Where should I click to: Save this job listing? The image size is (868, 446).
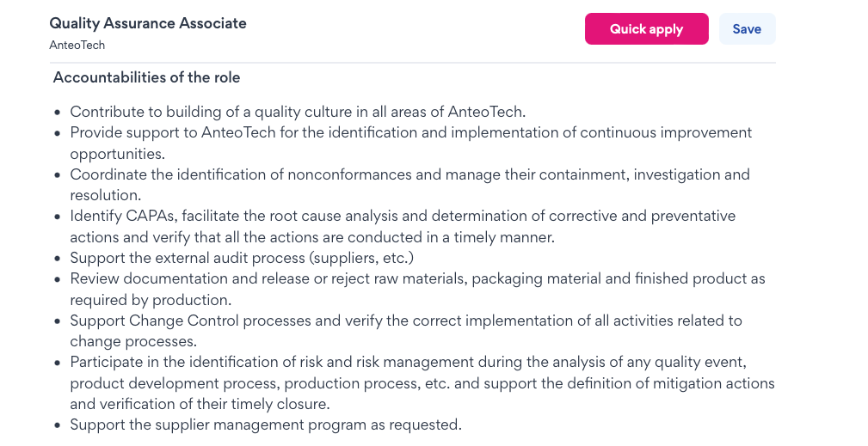pos(747,28)
